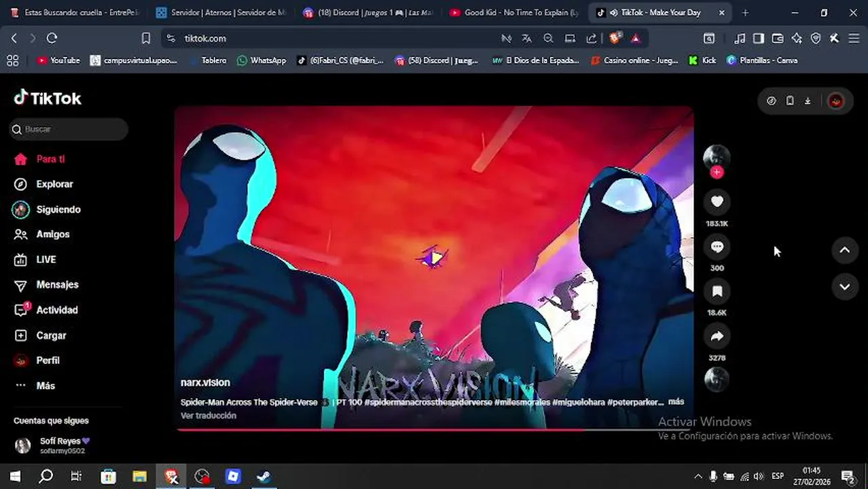Open the spinning sound disc under the share count
The image size is (868, 489).
pyautogui.click(x=717, y=380)
